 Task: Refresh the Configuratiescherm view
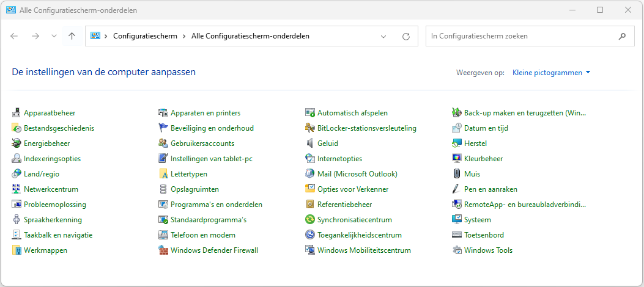click(x=406, y=36)
